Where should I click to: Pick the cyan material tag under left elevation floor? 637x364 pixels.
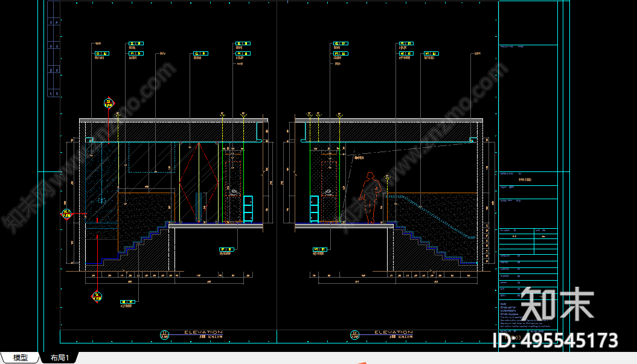click(226, 249)
